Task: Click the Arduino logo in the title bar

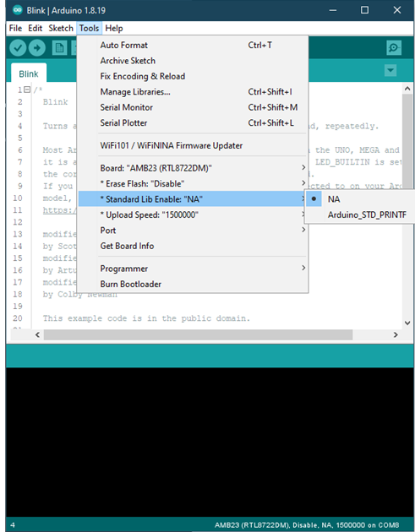Action: [x=18, y=10]
